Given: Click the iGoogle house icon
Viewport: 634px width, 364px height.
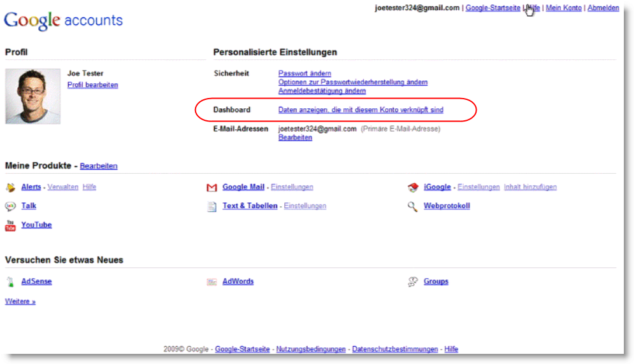Looking at the screenshot, I should pos(413,187).
